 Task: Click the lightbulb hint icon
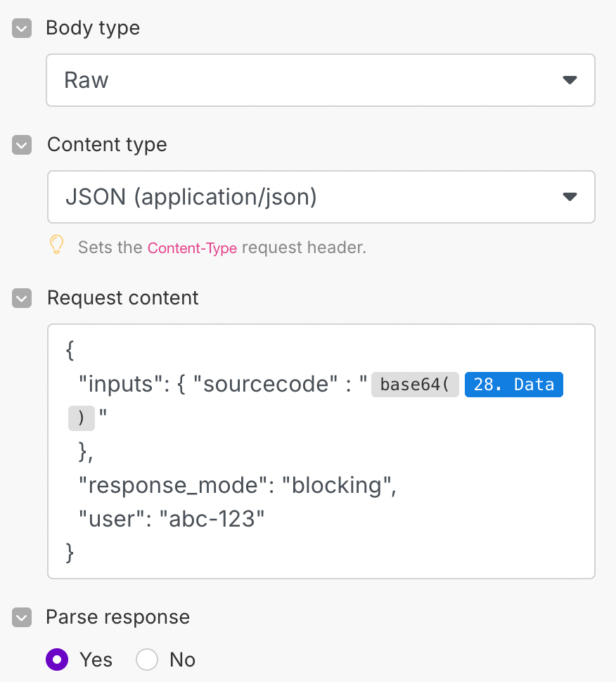point(56,245)
